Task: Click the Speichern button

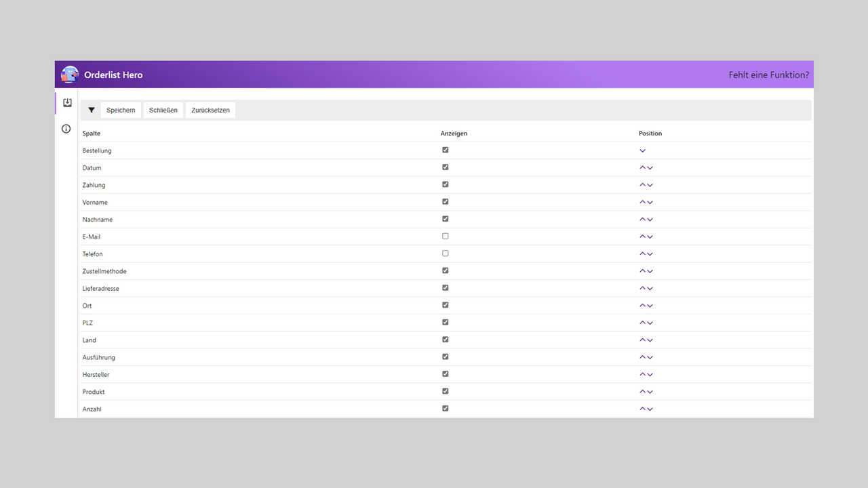Action: (121, 110)
